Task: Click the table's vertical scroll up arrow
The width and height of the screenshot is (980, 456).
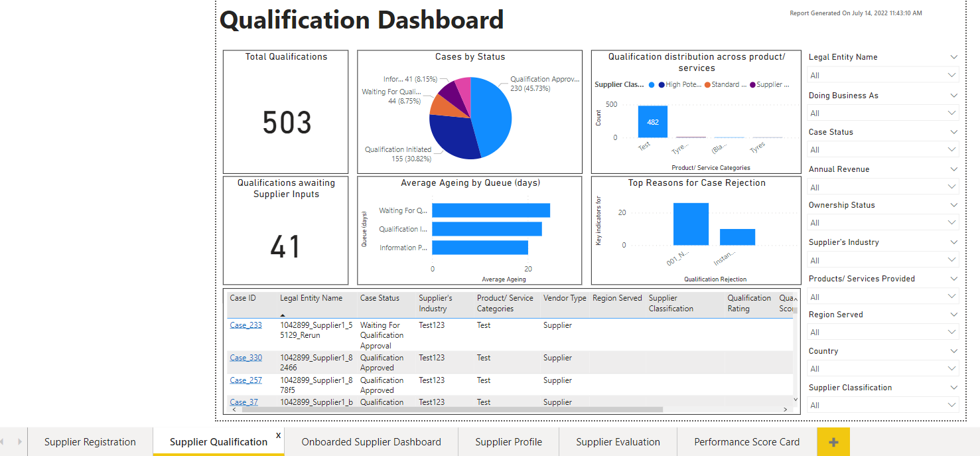Action: (x=796, y=300)
